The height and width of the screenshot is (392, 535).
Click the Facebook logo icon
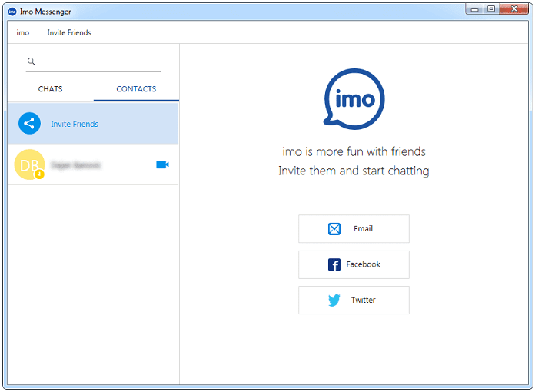334,264
